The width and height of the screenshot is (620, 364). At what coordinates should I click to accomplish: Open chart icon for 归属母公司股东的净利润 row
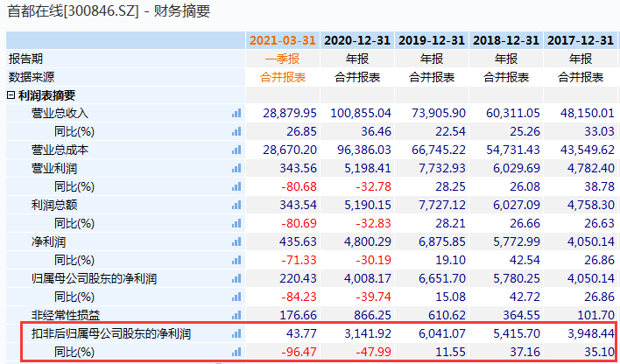point(236,278)
